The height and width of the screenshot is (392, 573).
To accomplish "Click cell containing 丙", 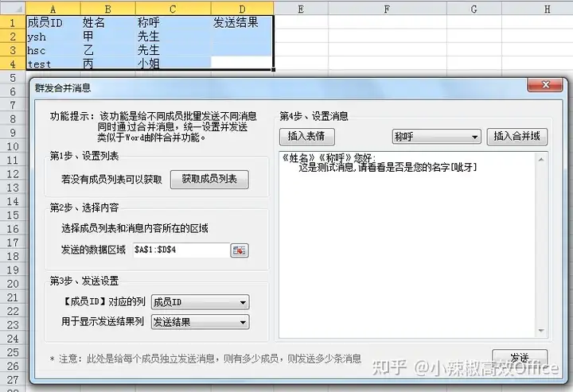I will tap(108, 64).
